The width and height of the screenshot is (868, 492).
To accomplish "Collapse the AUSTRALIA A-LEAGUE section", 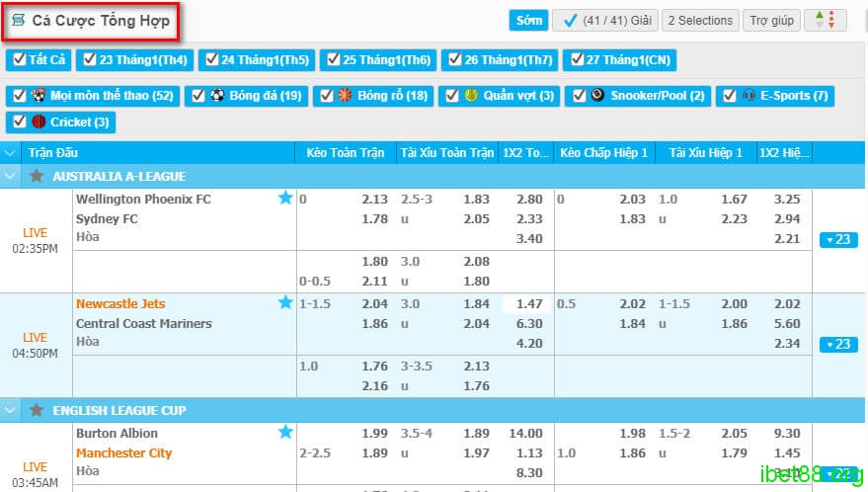I will pos(10,176).
